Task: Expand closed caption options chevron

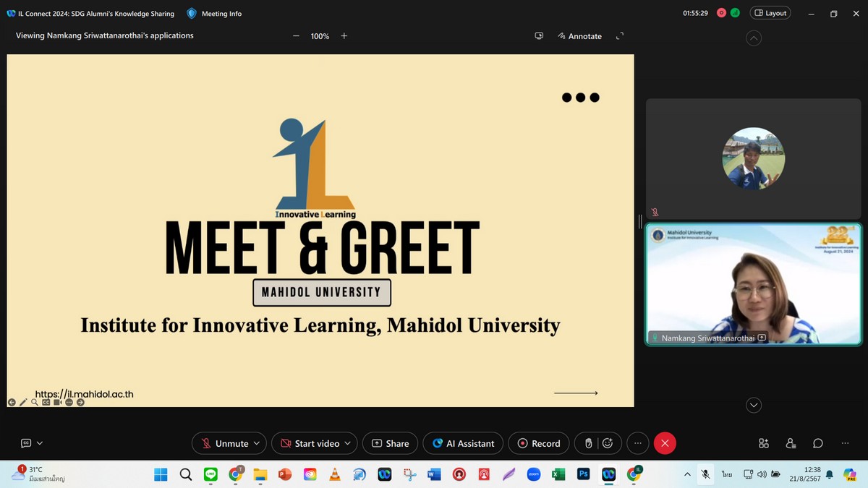Action: 40,443
